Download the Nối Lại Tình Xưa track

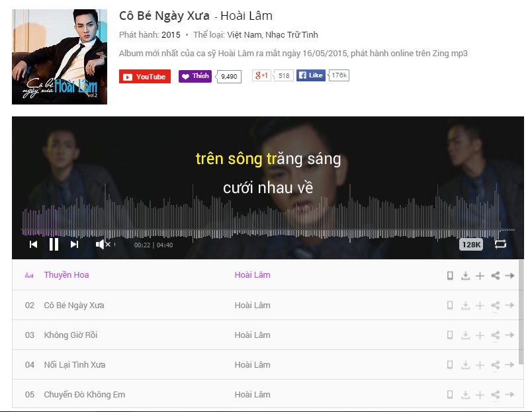click(466, 365)
